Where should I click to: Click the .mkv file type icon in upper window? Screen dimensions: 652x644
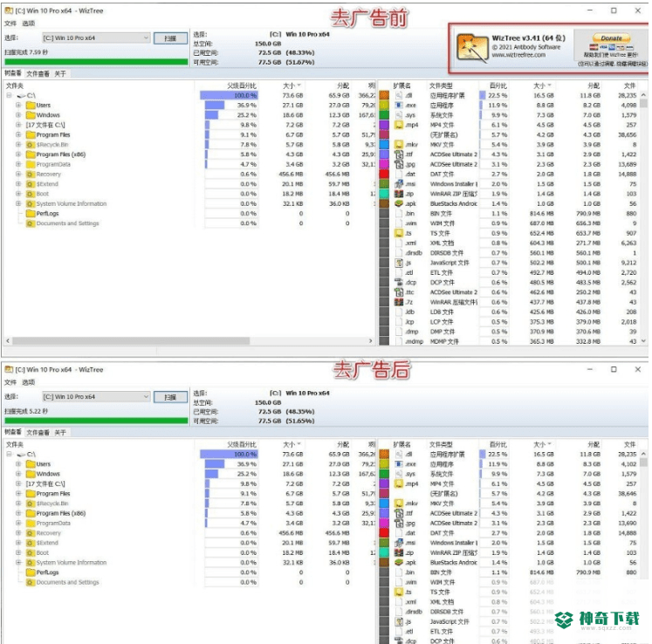[x=399, y=145]
